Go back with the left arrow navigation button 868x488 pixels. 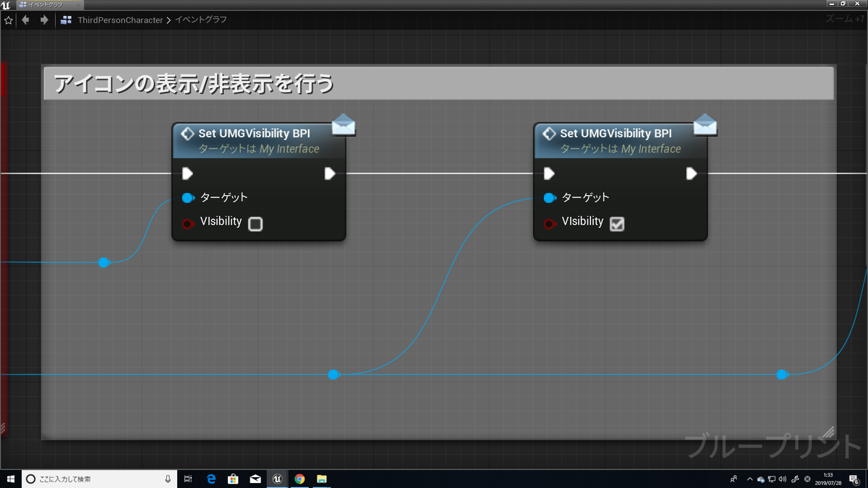coord(26,20)
